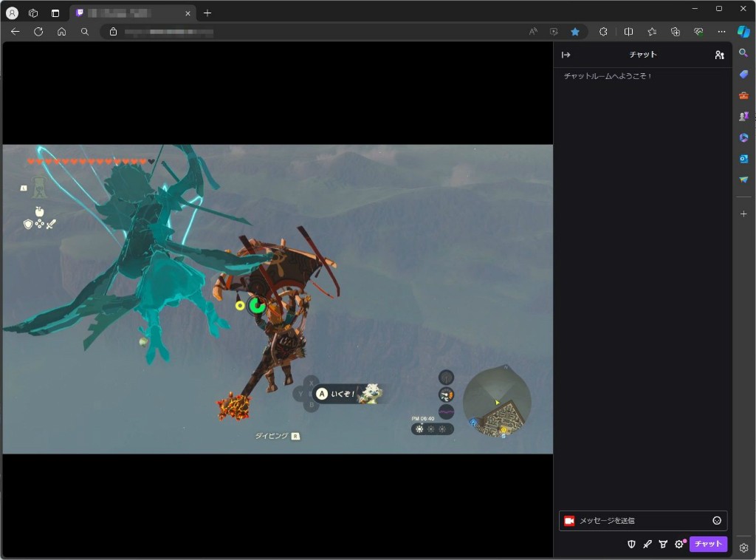The width and height of the screenshot is (756, 560).
Task: Click the sword mod view icon
Action: (x=647, y=544)
